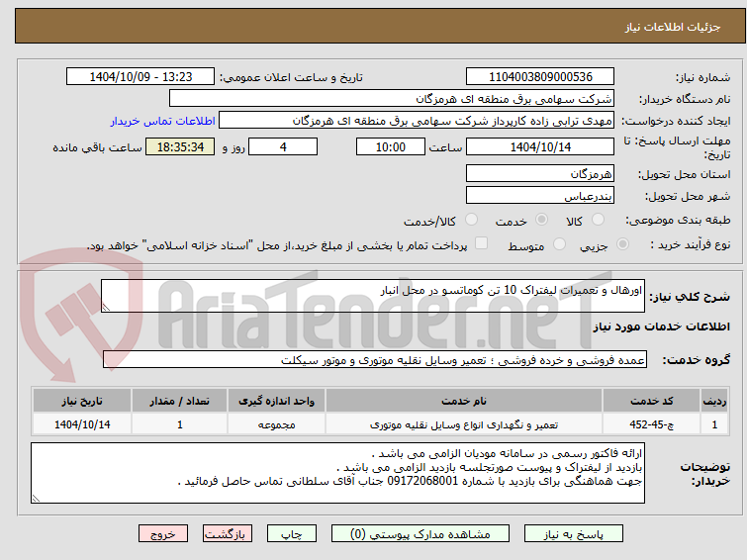
Task: Click the announcement date field 1404/10/09 - 13:23
Action: pos(140,76)
